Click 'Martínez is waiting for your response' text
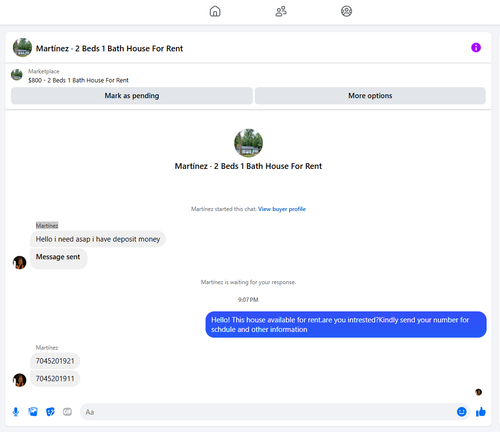500x432 pixels. tap(248, 282)
